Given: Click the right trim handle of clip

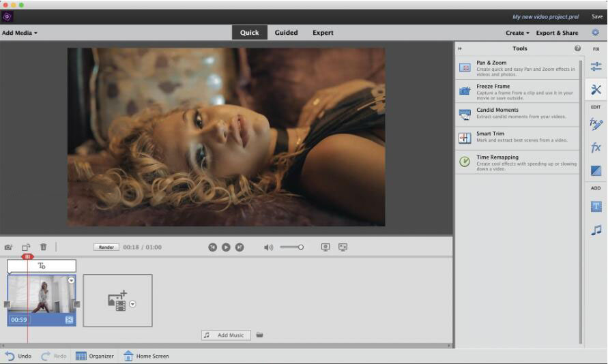Looking at the screenshot, I should [77, 305].
